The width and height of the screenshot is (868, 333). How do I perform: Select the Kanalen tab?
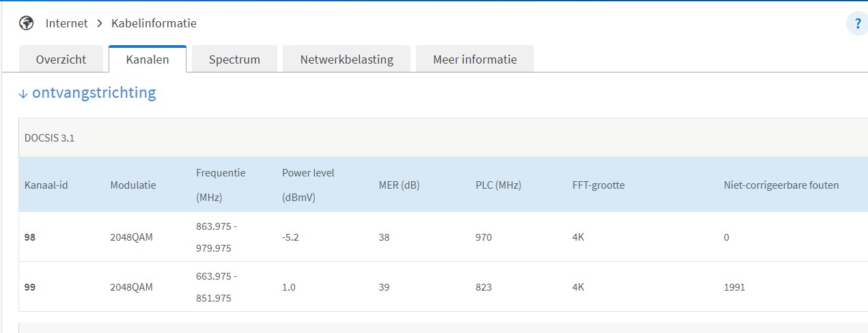pyautogui.click(x=148, y=59)
